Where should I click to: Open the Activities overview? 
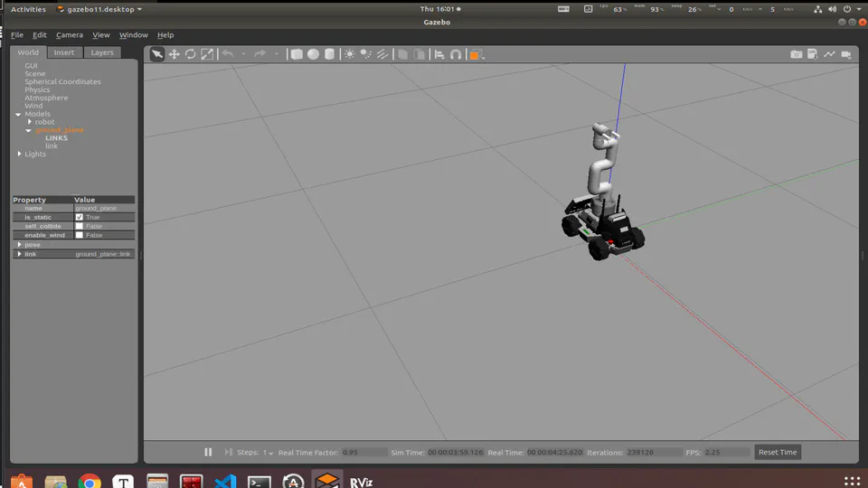point(28,9)
